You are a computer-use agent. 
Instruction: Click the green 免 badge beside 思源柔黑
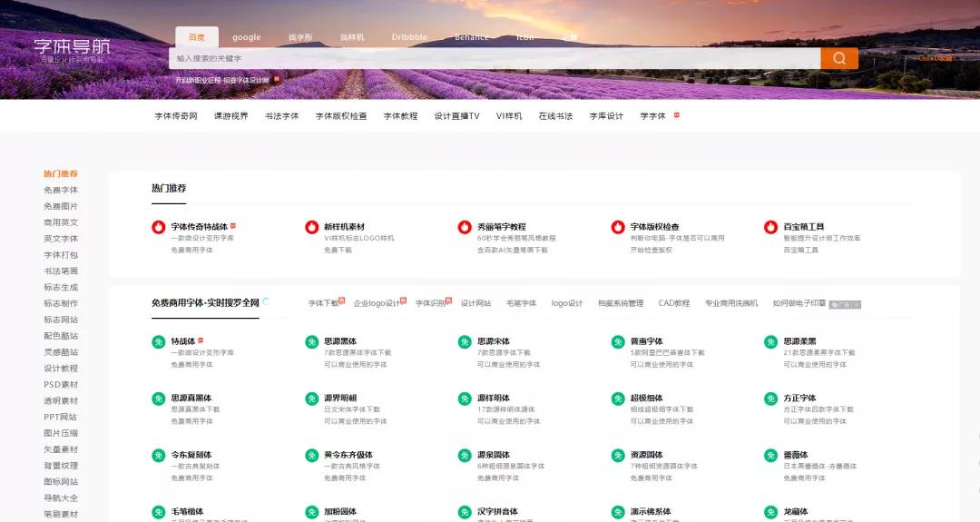coord(770,341)
